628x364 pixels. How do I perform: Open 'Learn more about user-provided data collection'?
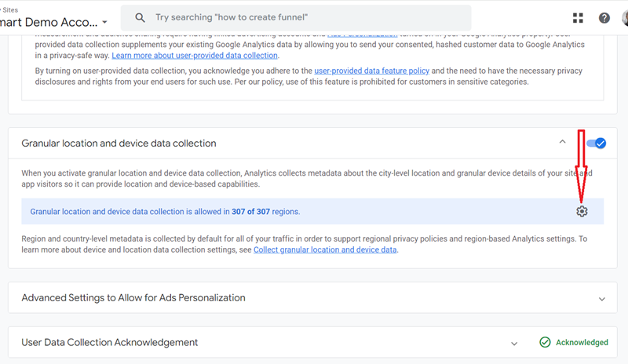[x=195, y=55]
